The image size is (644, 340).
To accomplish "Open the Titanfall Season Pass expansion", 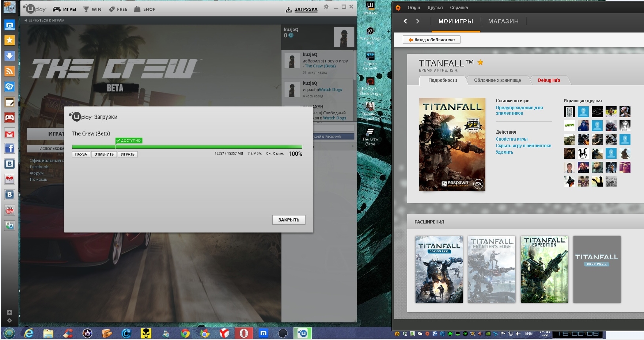I will point(439,269).
